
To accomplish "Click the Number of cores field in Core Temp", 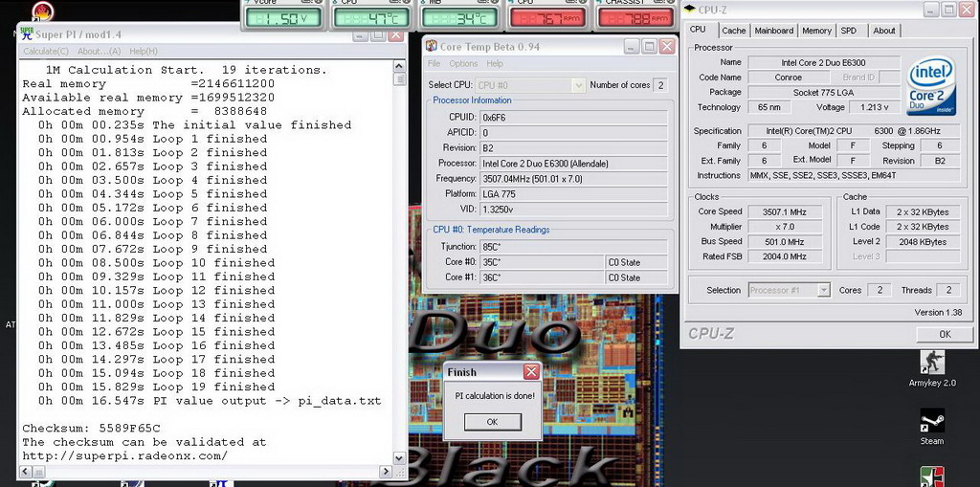I will [659, 85].
